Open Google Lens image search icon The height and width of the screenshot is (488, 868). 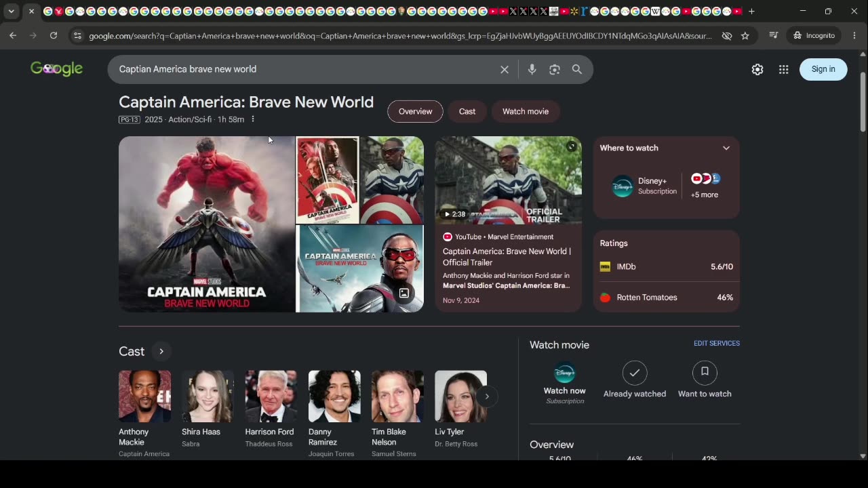coord(555,69)
